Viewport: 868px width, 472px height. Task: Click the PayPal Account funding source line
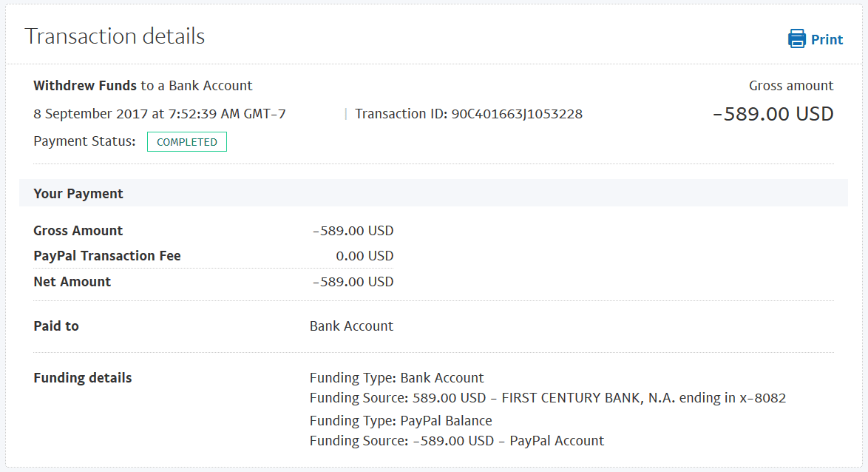point(456,441)
